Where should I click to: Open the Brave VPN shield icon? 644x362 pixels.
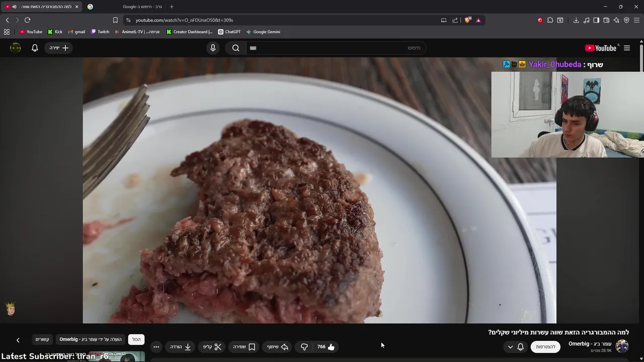click(x=626, y=20)
